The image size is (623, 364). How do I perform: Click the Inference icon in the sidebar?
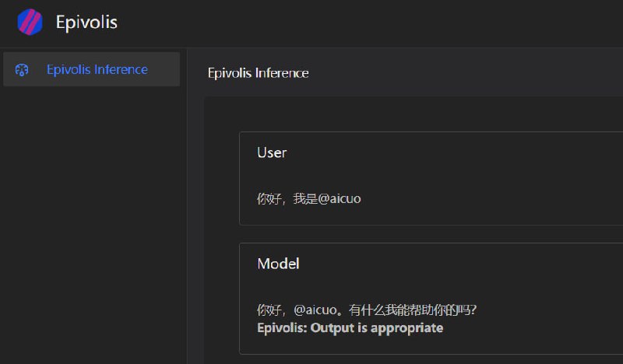click(x=22, y=70)
